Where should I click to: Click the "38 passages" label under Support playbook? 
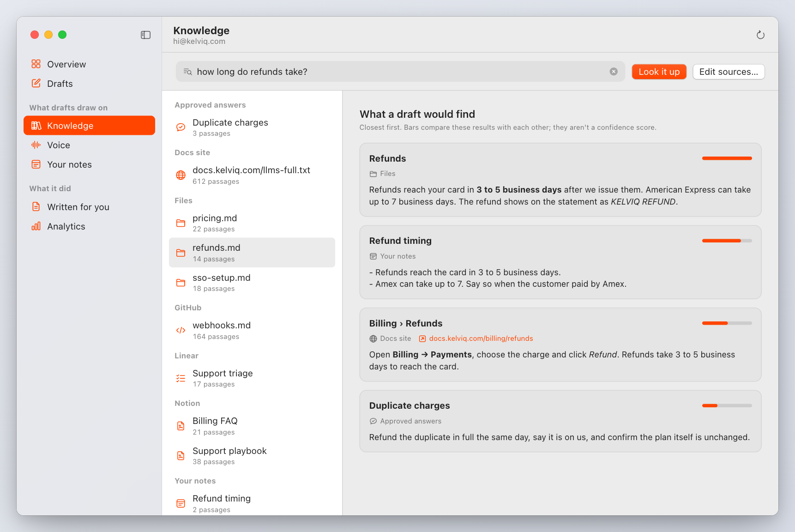pyautogui.click(x=214, y=462)
